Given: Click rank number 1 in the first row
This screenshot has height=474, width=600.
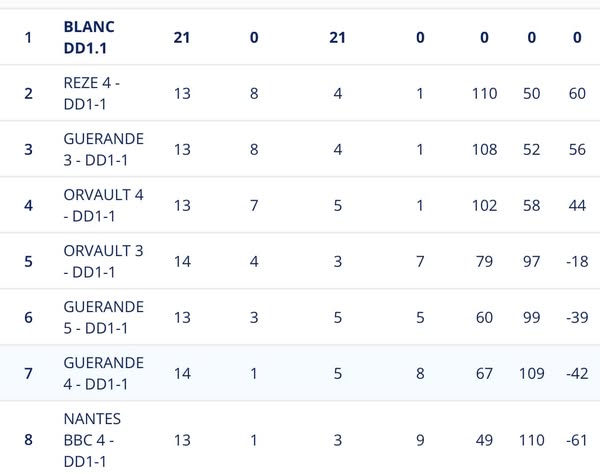Looking at the screenshot, I should click(x=28, y=37).
